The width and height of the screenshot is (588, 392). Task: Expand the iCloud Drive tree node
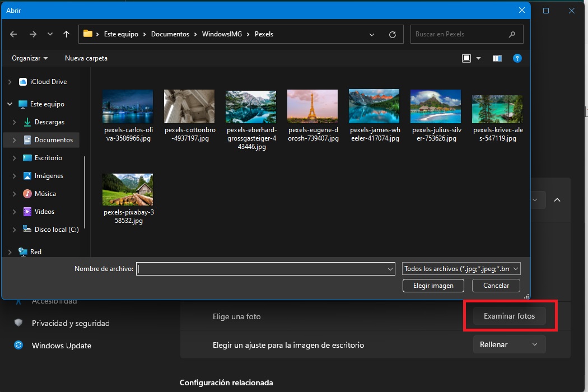point(10,82)
